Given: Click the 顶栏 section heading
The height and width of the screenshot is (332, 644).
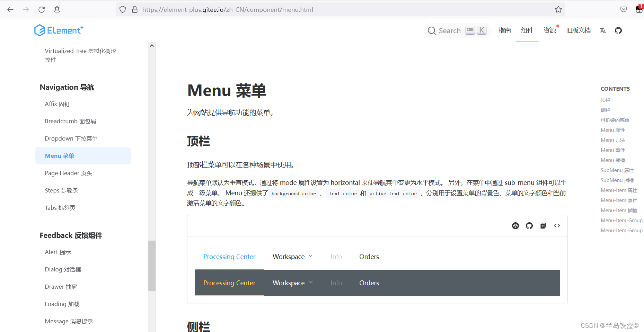Looking at the screenshot, I should coord(199,141).
